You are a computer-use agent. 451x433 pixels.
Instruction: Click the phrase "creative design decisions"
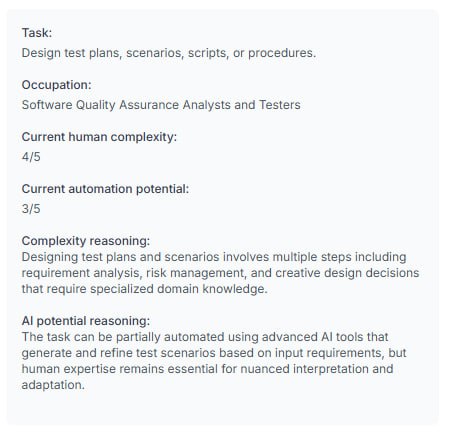[x=347, y=273]
